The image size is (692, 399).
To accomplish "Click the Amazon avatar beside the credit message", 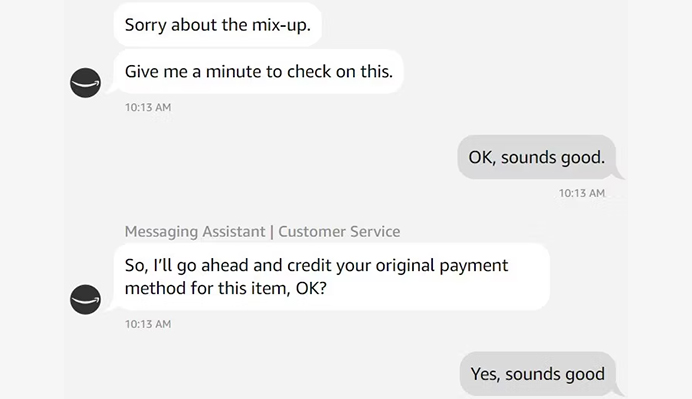I will pos(85,299).
